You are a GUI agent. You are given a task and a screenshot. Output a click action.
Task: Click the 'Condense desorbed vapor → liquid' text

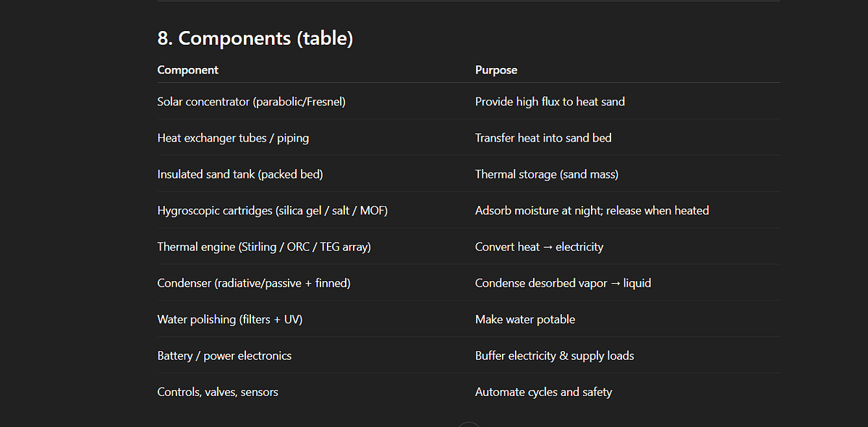point(563,283)
